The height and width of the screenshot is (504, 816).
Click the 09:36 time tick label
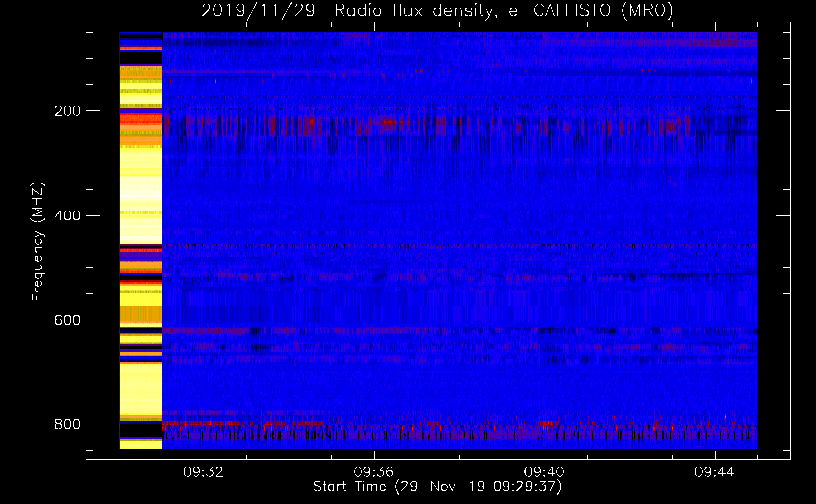click(374, 472)
